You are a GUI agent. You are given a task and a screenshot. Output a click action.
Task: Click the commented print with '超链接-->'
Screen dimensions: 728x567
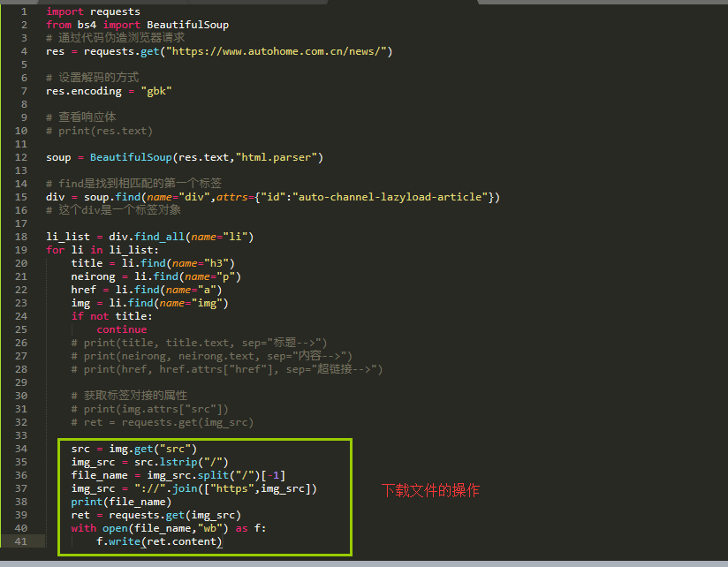pyautogui.click(x=226, y=369)
